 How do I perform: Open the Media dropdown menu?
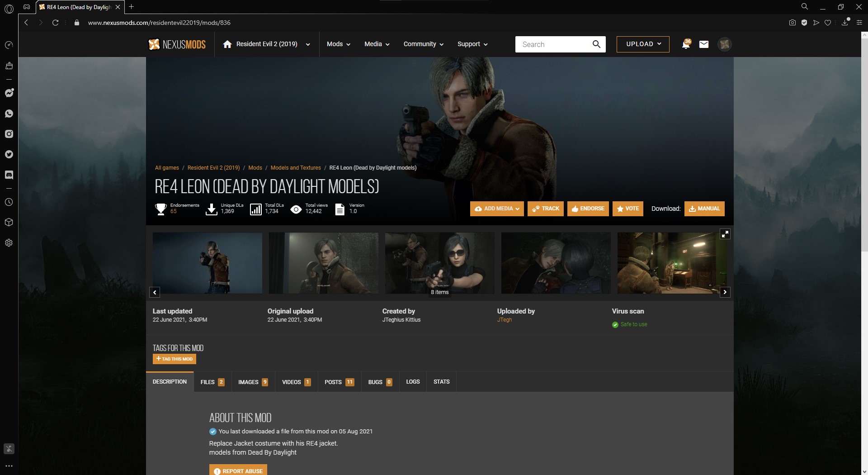(x=377, y=44)
